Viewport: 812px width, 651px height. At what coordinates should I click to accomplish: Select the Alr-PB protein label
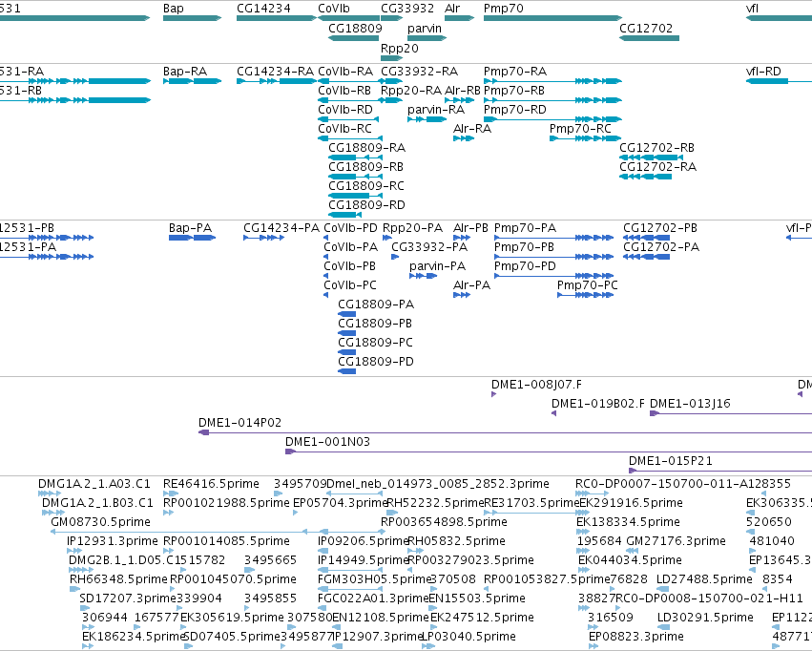(x=470, y=228)
